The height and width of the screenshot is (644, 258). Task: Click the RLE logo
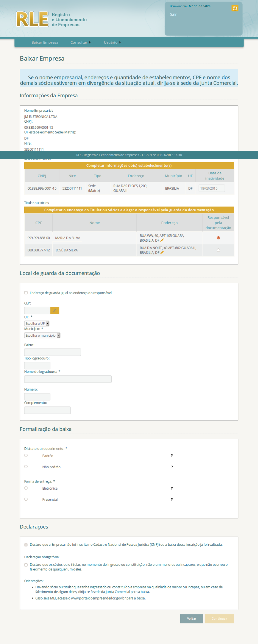coord(32,19)
